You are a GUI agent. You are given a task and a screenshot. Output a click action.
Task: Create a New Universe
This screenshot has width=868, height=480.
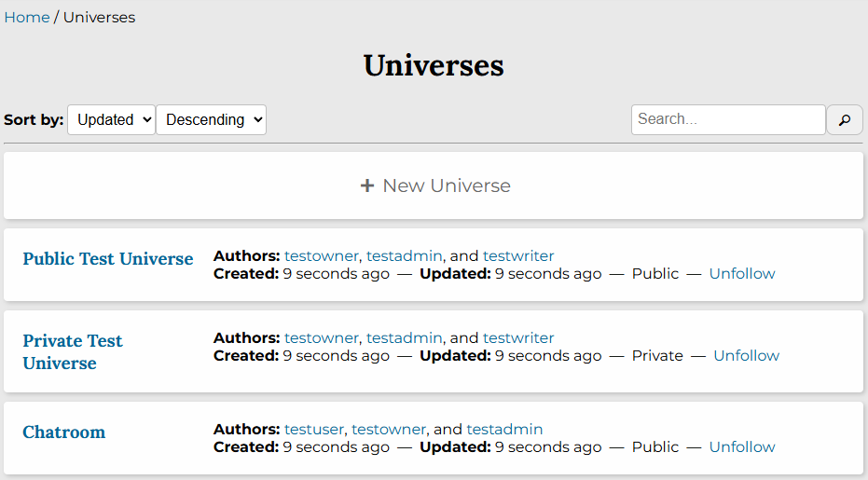point(447,185)
